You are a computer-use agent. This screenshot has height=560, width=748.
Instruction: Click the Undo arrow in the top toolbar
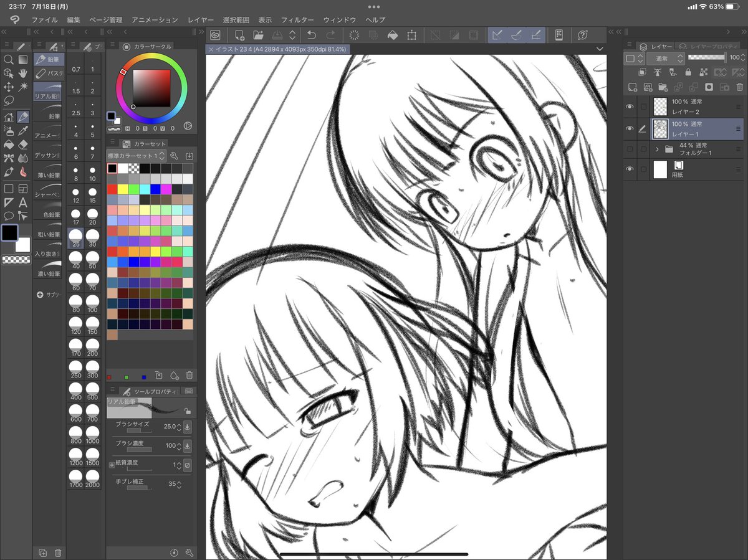[x=312, y=36]
